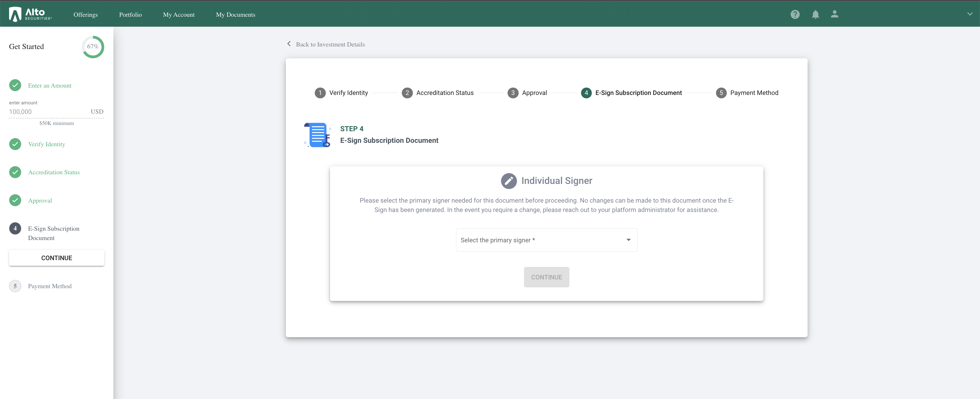
Task: Click the primary signer dropdown arrow
Action: (628, 240)
